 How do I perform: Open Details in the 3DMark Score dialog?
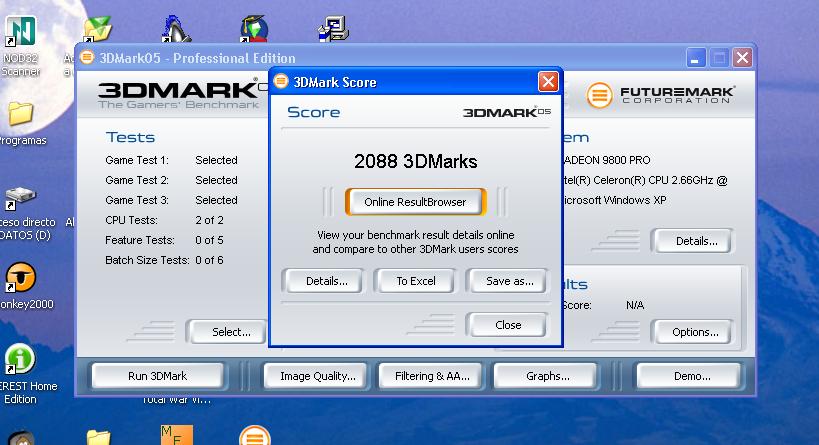point(327,281)
